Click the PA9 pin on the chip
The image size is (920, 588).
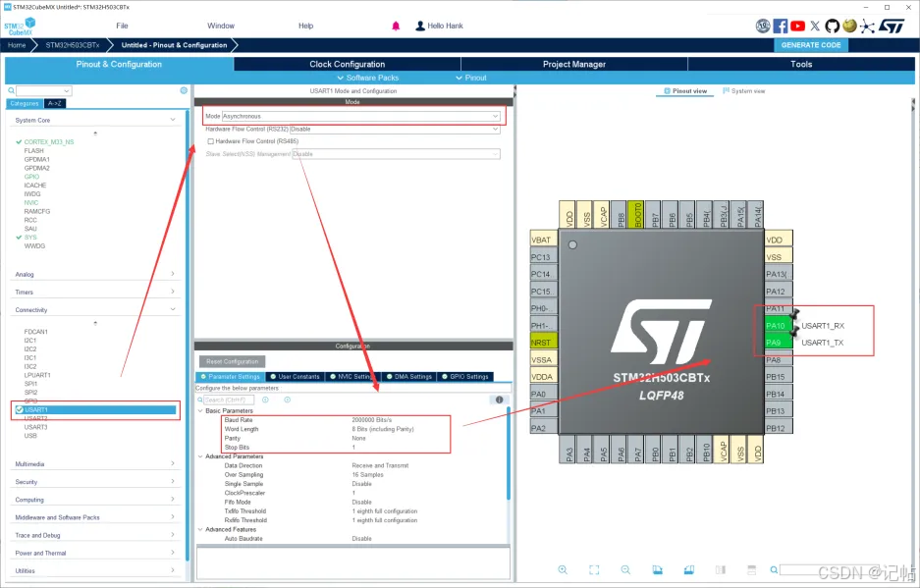(x=778, y=343)
